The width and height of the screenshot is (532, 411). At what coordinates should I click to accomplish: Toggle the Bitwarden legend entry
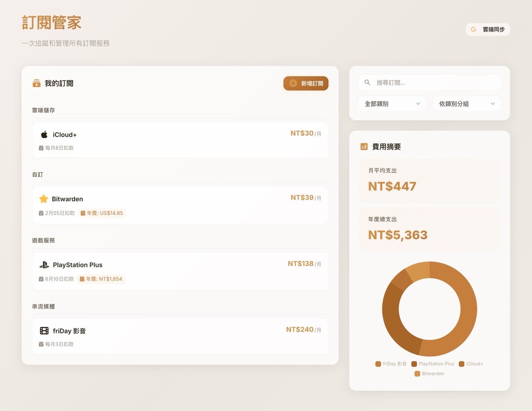coord(430,374)
